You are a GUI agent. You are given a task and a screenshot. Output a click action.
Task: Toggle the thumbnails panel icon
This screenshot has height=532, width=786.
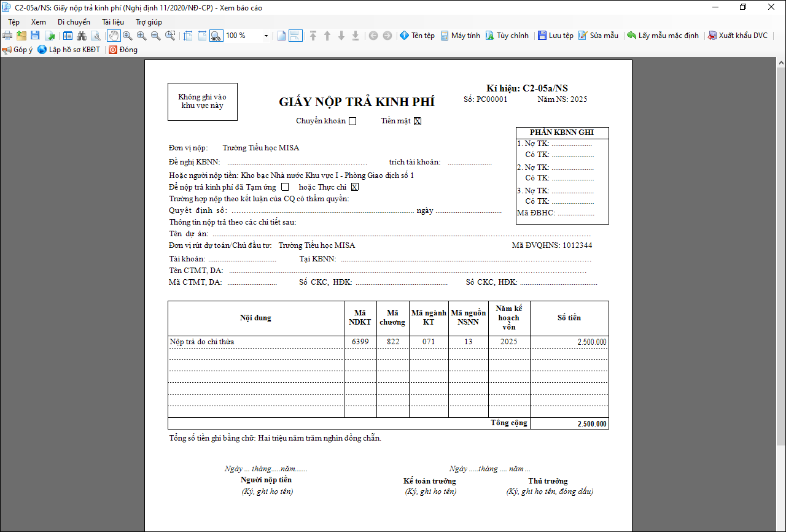coord(68,36)
